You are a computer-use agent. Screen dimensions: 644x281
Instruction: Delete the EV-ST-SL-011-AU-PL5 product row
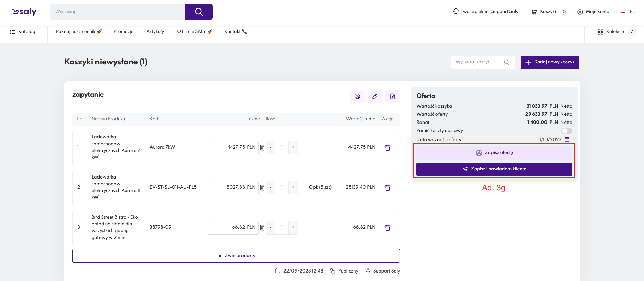click(x=387, y=188)
